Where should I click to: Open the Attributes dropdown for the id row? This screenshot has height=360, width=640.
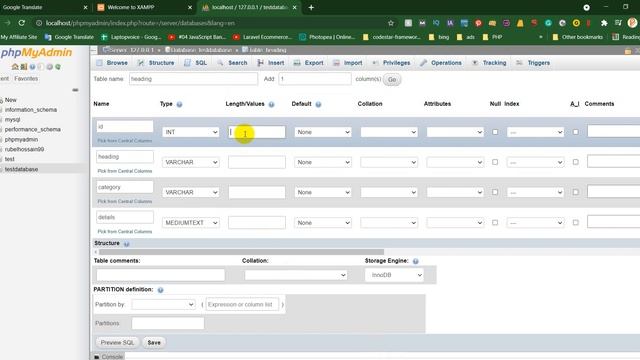tap(455, 132)
